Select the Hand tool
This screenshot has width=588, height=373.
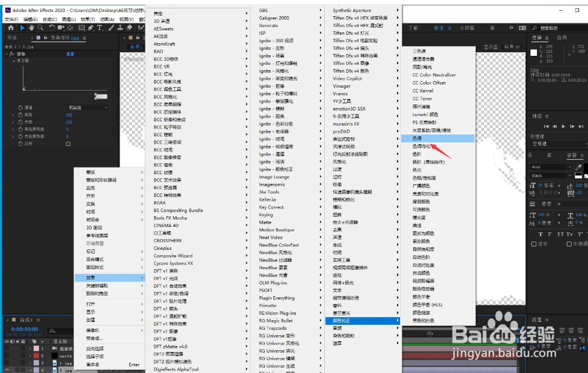coord(31,28)
